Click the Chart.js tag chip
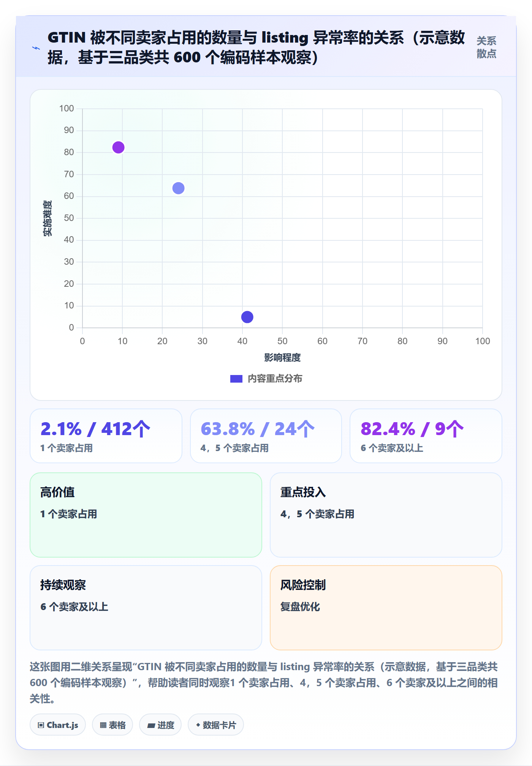Viewport: 532px width, 766px height. click(58, 725)
